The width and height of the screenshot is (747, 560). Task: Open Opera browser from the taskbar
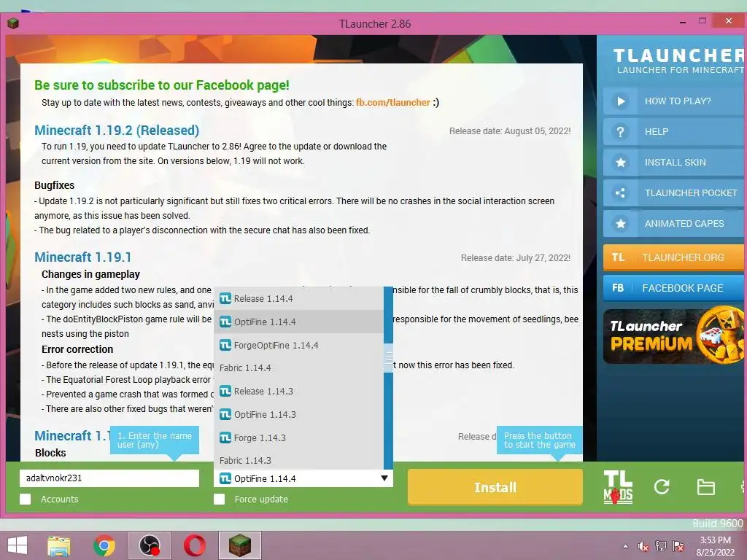pyautogui.click(x=194, y=545)
